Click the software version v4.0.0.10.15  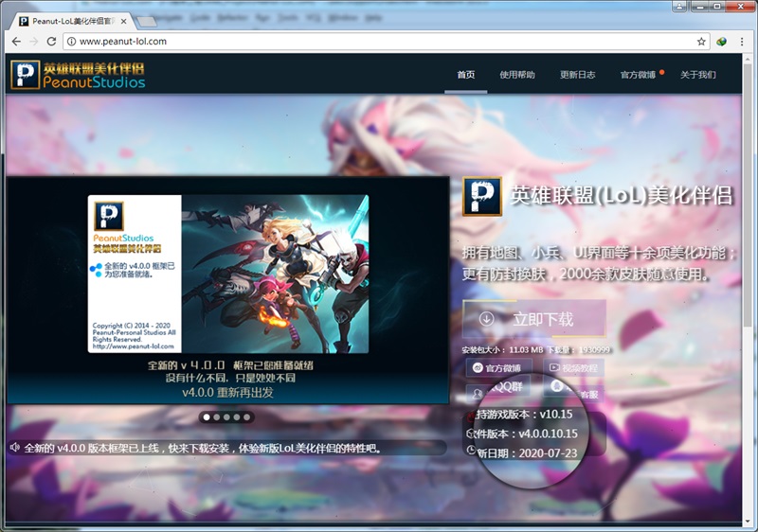tap(548, 434)
